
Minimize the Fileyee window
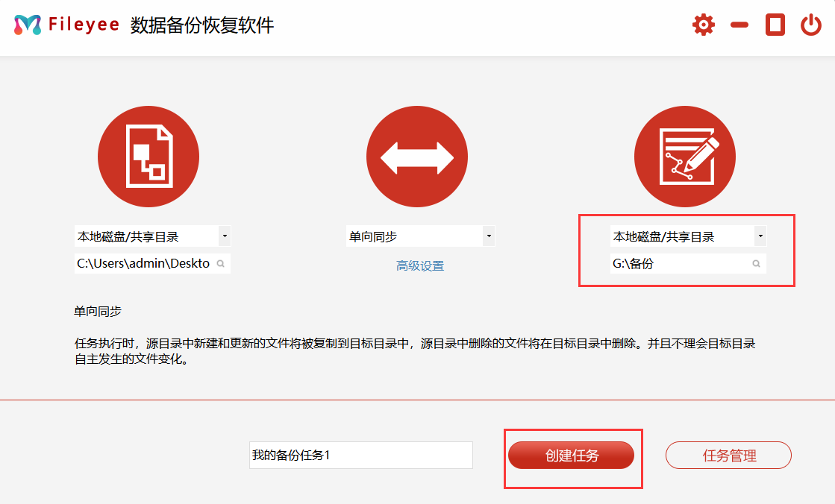click(x=739, y=25)
